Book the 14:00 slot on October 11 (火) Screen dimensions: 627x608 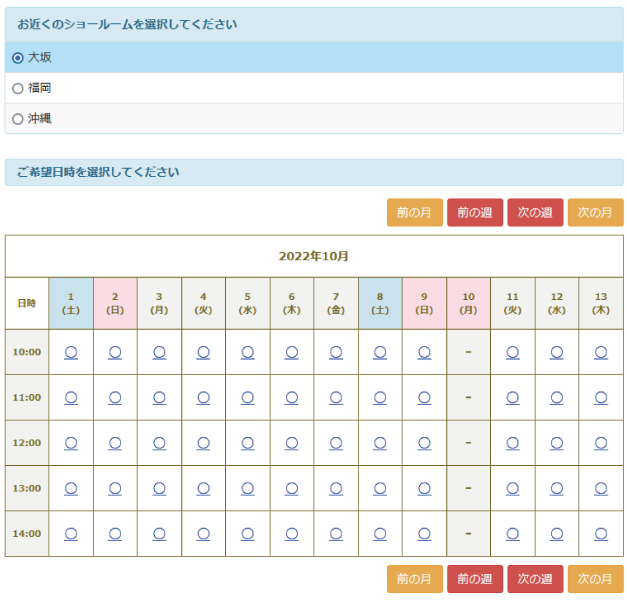pos(512,533)
